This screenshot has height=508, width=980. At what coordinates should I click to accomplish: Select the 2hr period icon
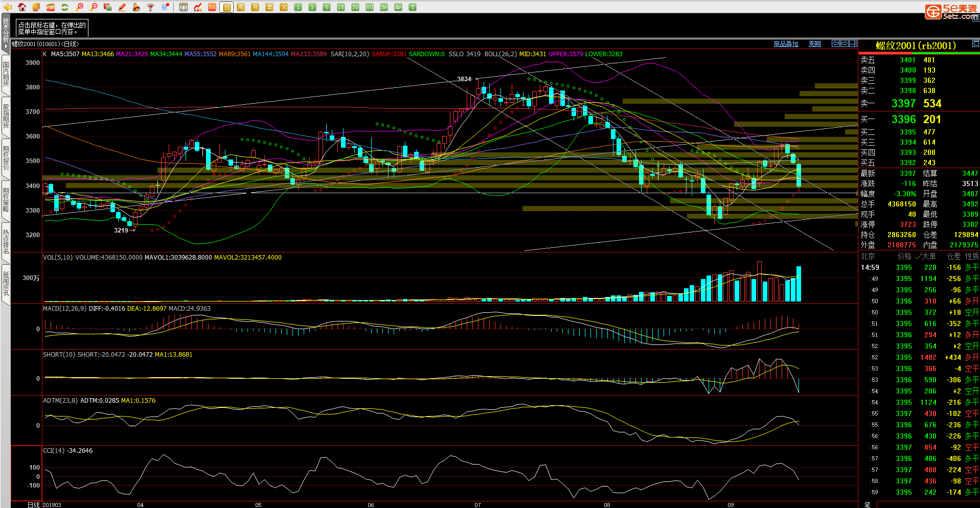[x=384, y=7]
